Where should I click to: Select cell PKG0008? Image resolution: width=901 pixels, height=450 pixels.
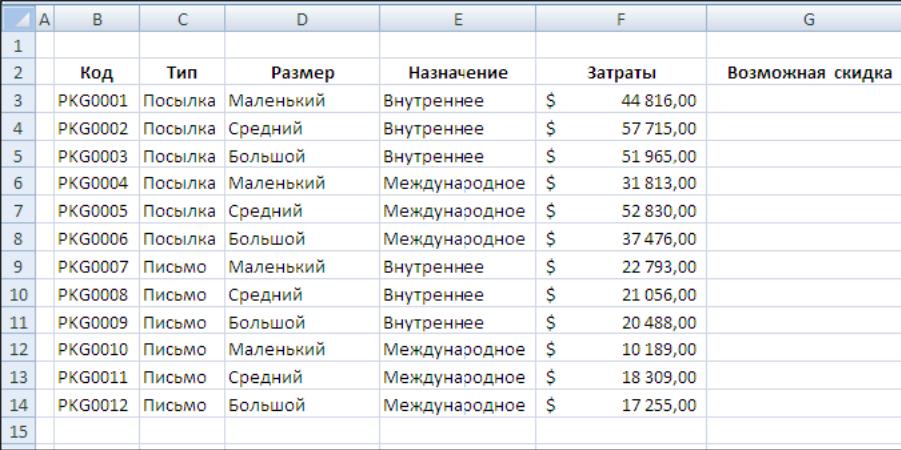click(97, 294)
